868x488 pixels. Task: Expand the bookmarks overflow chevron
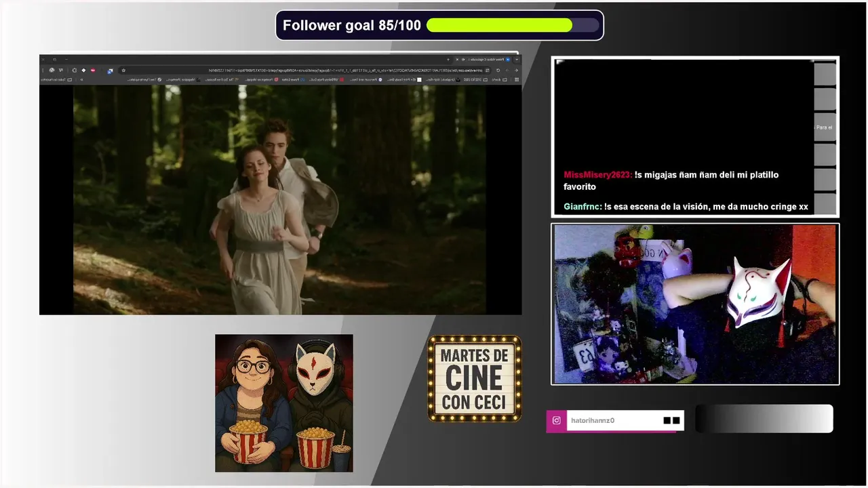coord(81,79)
